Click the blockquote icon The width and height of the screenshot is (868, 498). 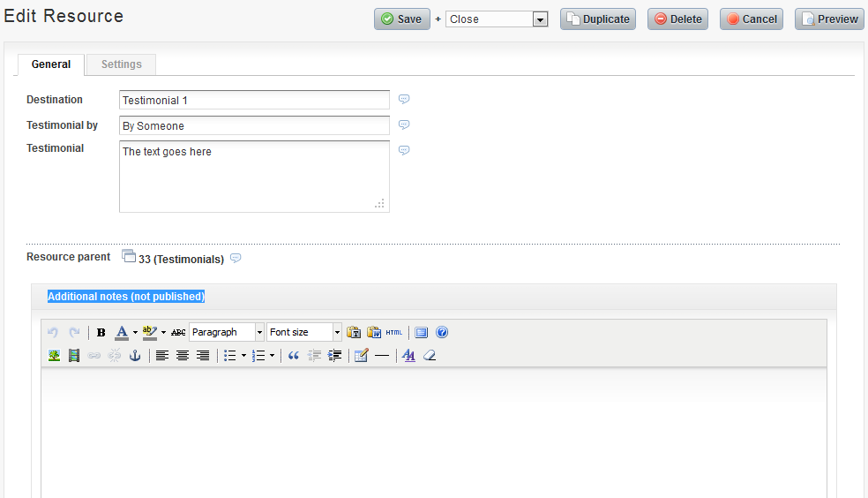tap(294, 356)
